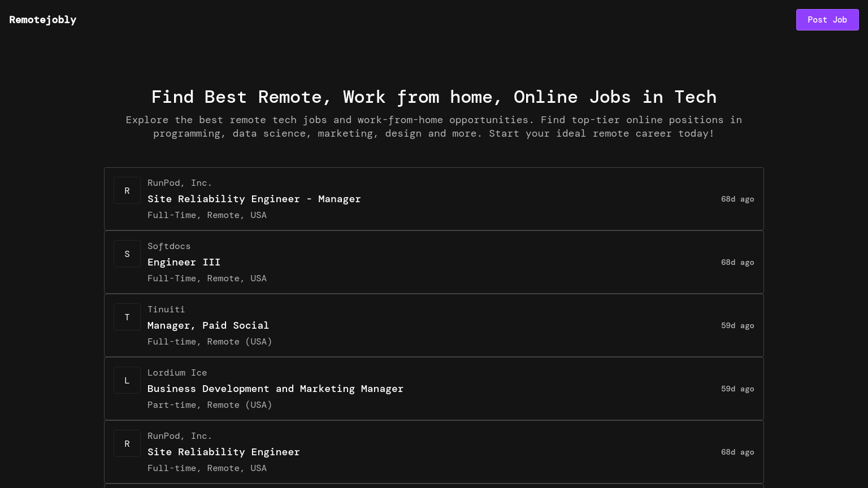Select the Remotejobly logo
The height and width of the screenshot is (488, 868).
click(x=43, y=20)
